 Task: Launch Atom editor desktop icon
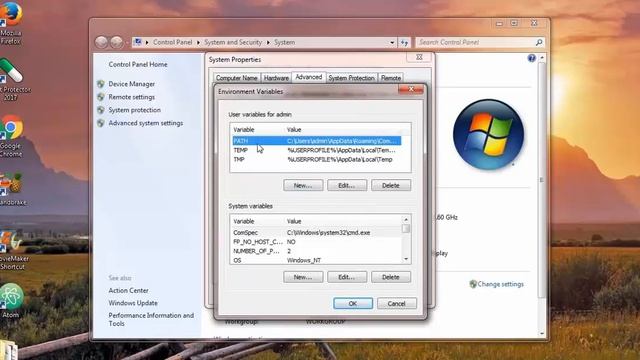coord(11,296)
